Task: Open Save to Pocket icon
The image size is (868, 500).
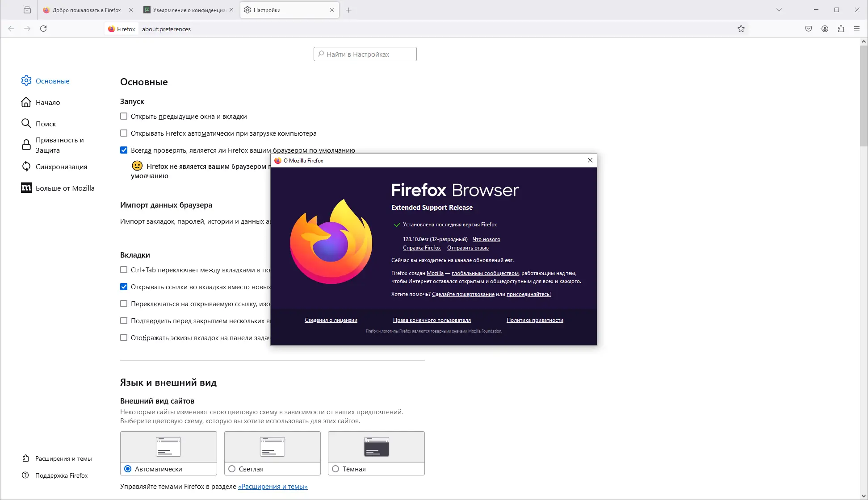Action: click(809, 29)
